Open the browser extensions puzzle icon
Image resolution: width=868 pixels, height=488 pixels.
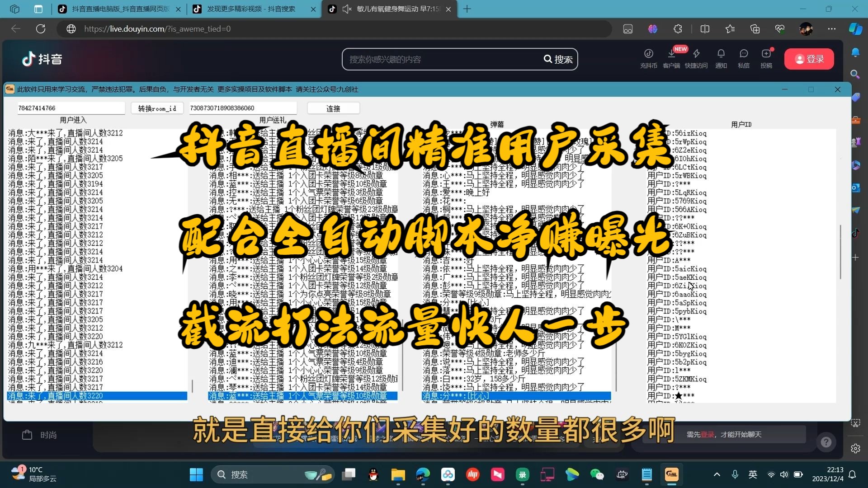(678, 29)
